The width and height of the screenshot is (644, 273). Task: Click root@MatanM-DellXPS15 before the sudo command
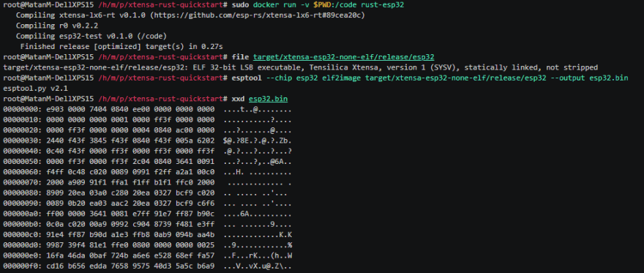(48, 4)
